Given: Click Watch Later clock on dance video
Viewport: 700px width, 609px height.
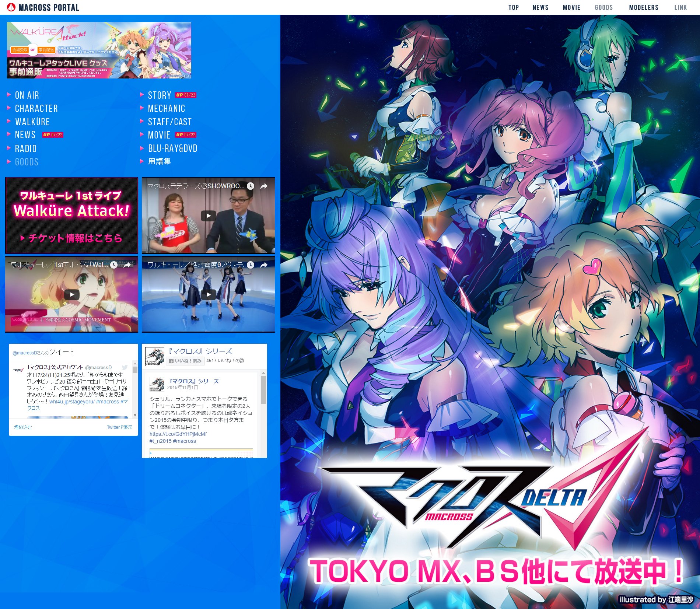Looking at the screenshot, I should click(251, 265).
